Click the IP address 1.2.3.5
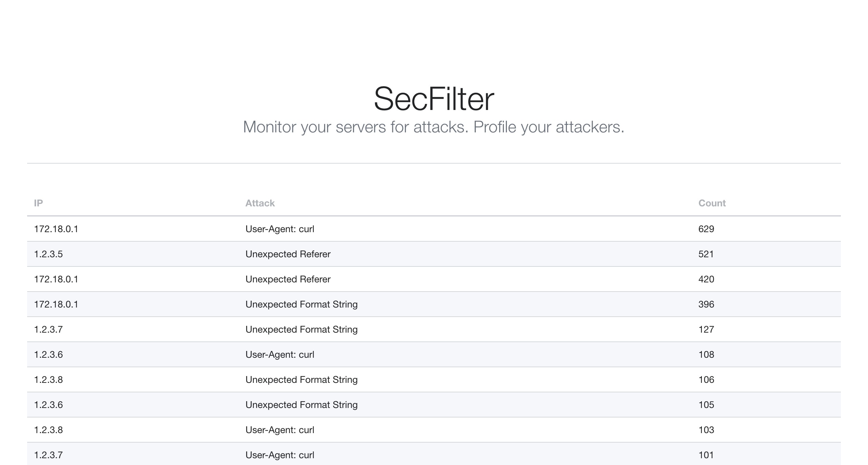 pyautogui.click(x=48, y=254)
